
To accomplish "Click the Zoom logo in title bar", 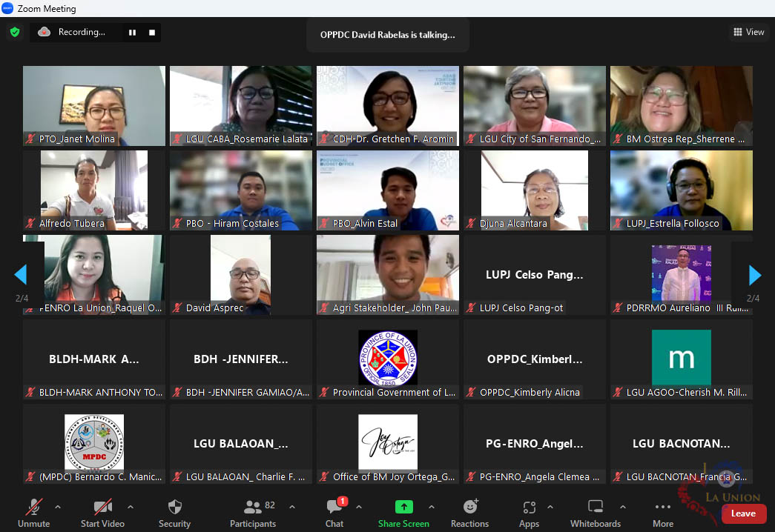I will pos(7,8).
